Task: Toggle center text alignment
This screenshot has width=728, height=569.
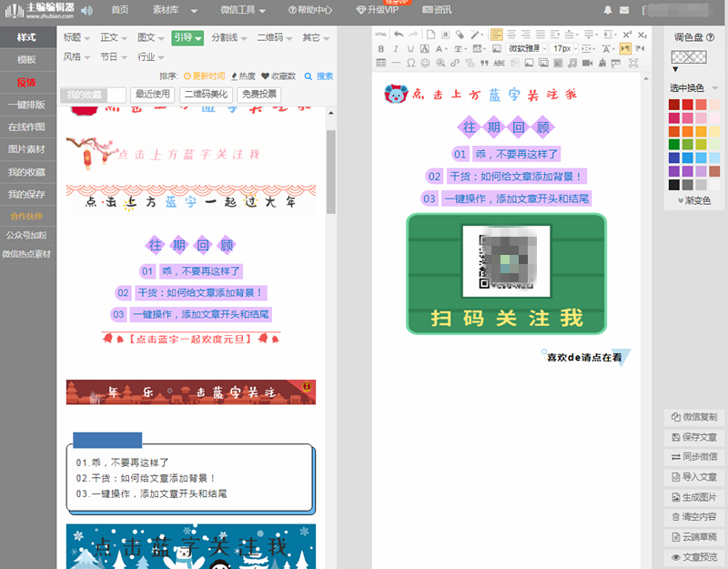Action: (x=511, y=35)
